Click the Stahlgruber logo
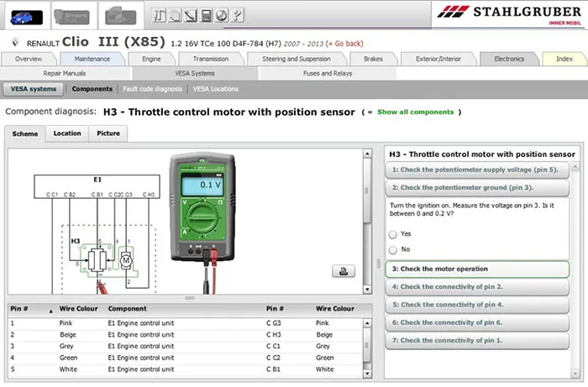Screen dimensions: 588x387 pyautogui.click(x=509, y=15)
